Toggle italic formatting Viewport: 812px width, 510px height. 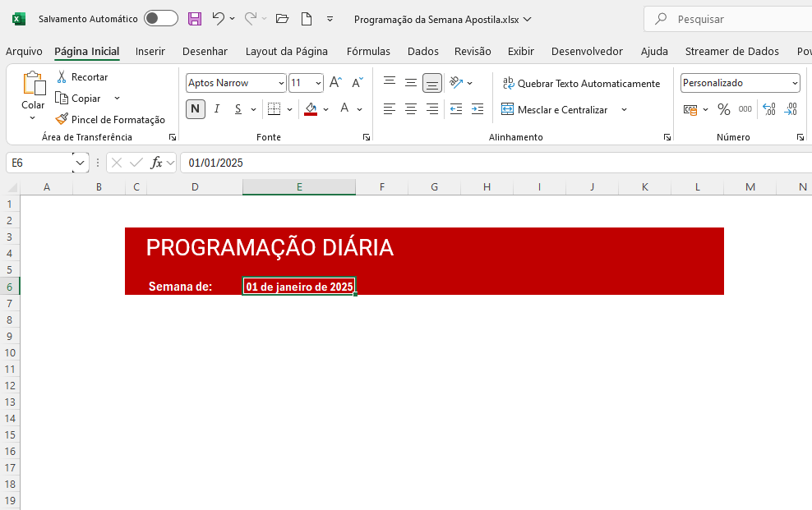[217, 108]
